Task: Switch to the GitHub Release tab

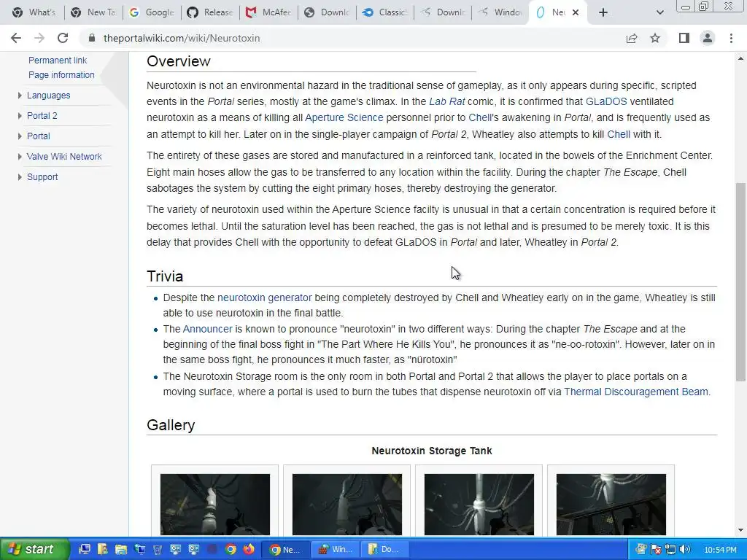Action: pyautogui.click(x=209, y=12)
